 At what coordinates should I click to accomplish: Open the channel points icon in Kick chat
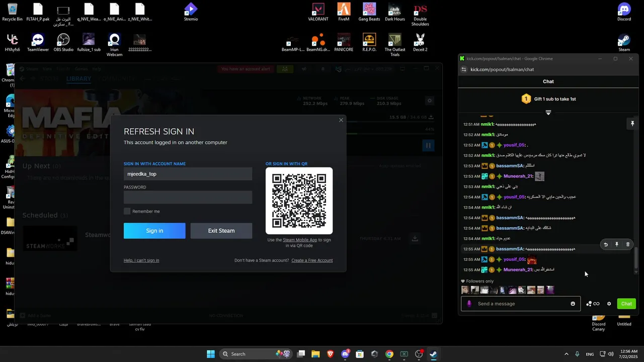click(x=593, y=304)
